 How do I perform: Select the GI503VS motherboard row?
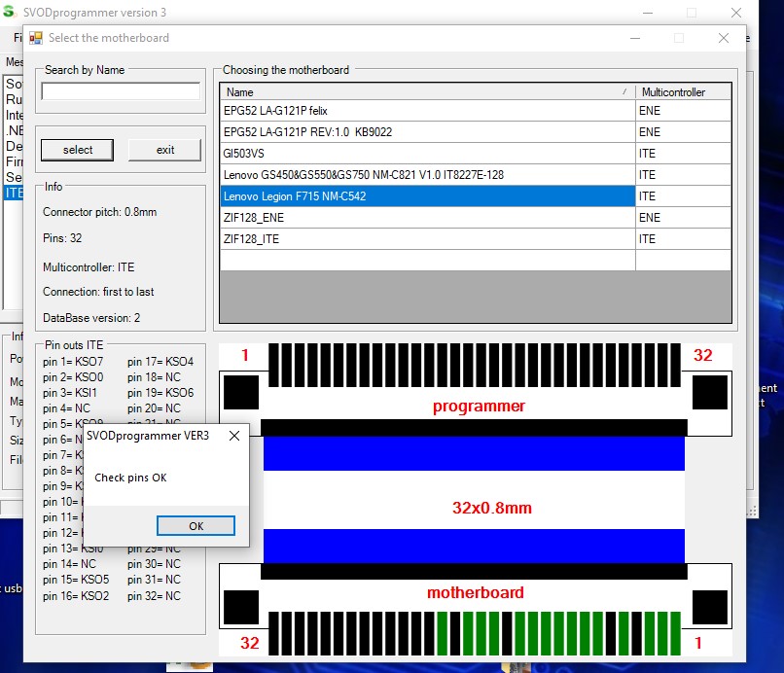427,154
